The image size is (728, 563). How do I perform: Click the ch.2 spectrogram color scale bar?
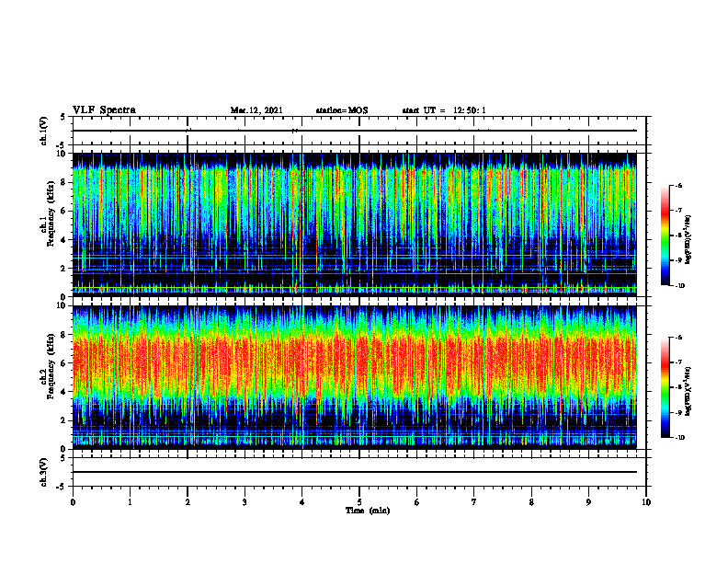pos(665,387)
